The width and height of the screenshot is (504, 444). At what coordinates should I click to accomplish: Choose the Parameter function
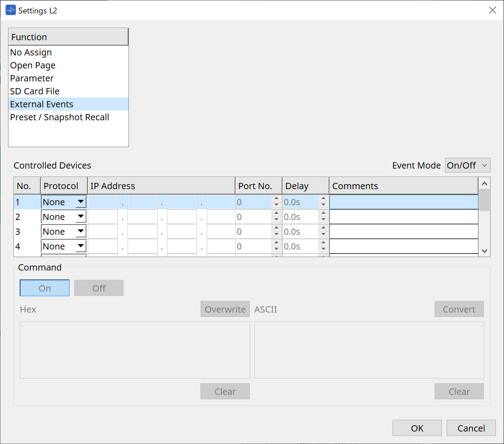point(32,78)
